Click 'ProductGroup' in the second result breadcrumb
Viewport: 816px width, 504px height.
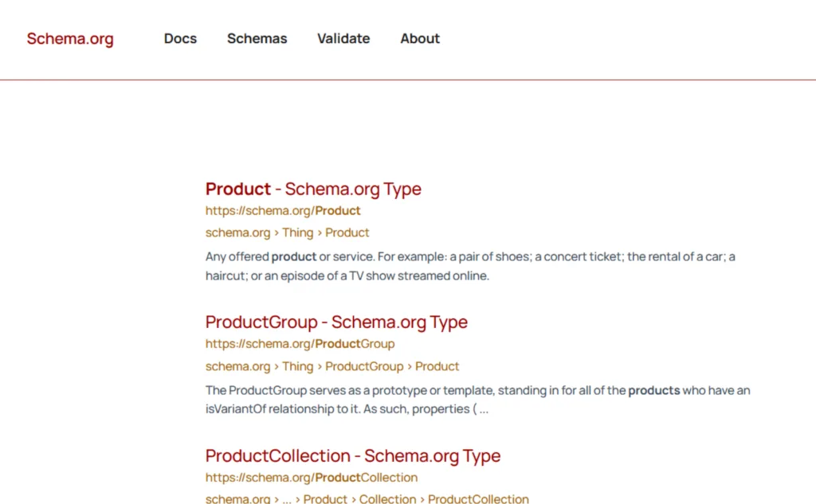coord(364,366)
